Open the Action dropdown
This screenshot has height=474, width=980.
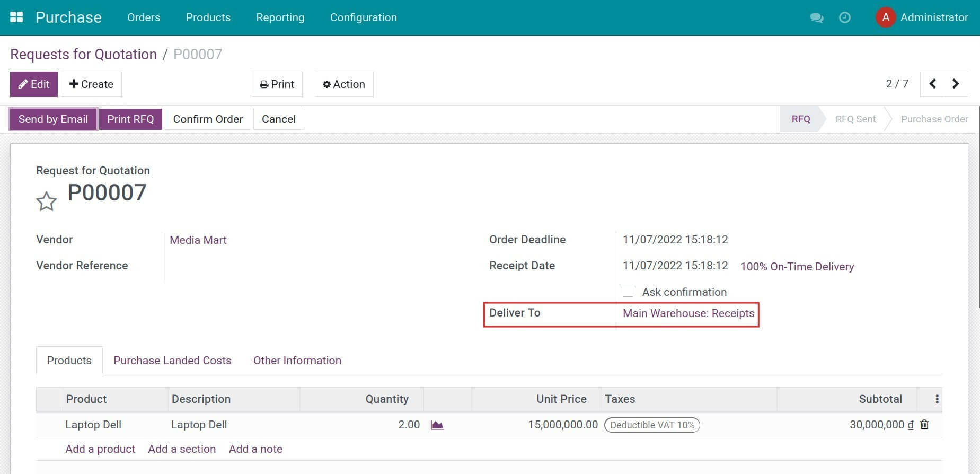(344, 84)
